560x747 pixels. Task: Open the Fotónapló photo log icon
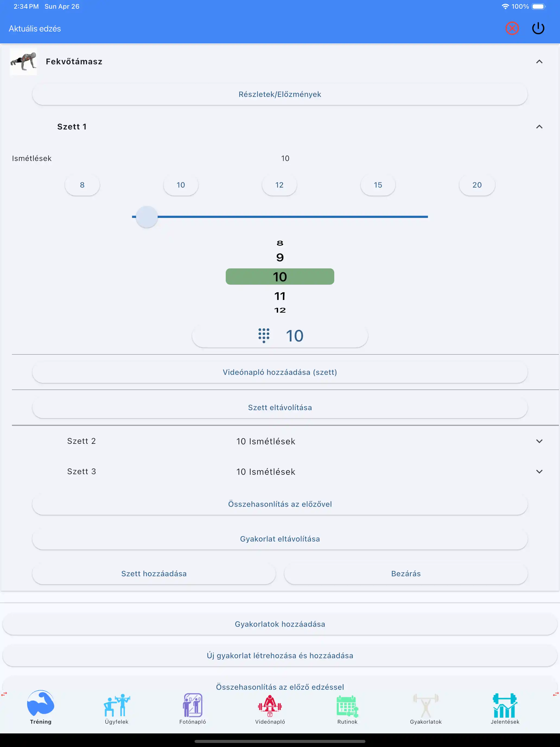(x=192, y=705)
